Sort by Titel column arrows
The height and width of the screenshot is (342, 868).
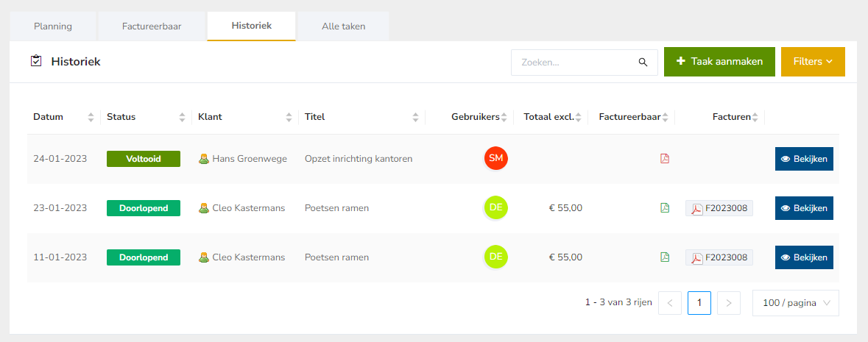pyautogui.click(x=416, y=117)
